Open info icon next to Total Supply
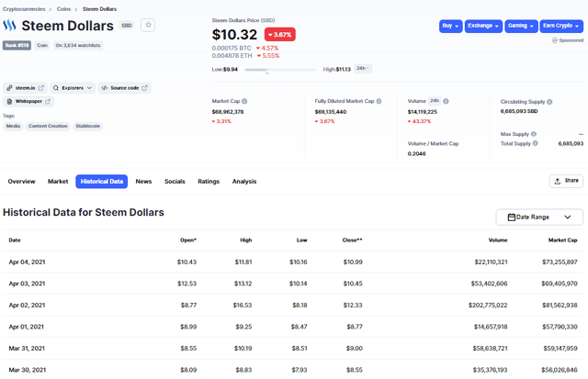588x379 pixels. (x=535, y=143)
